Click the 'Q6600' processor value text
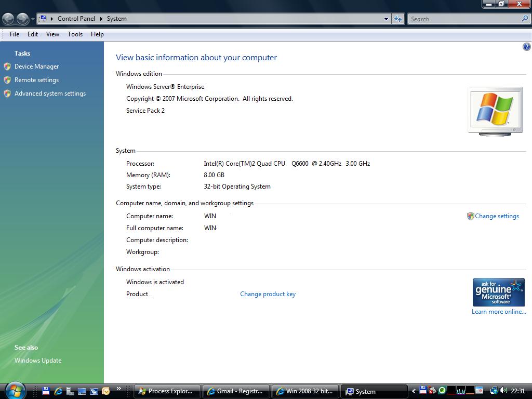The width and height of the screenshot is (532, 399). point(300,164)
